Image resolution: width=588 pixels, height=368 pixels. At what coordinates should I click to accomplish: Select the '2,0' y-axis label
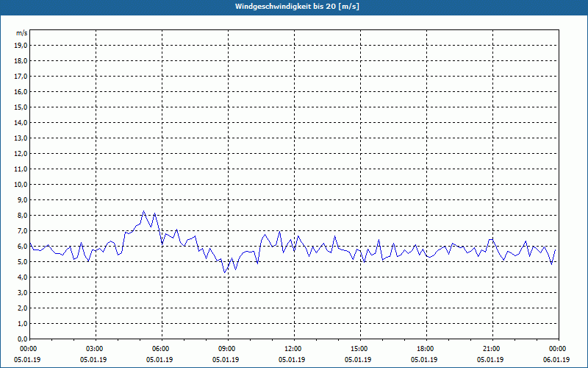[22, 308]
